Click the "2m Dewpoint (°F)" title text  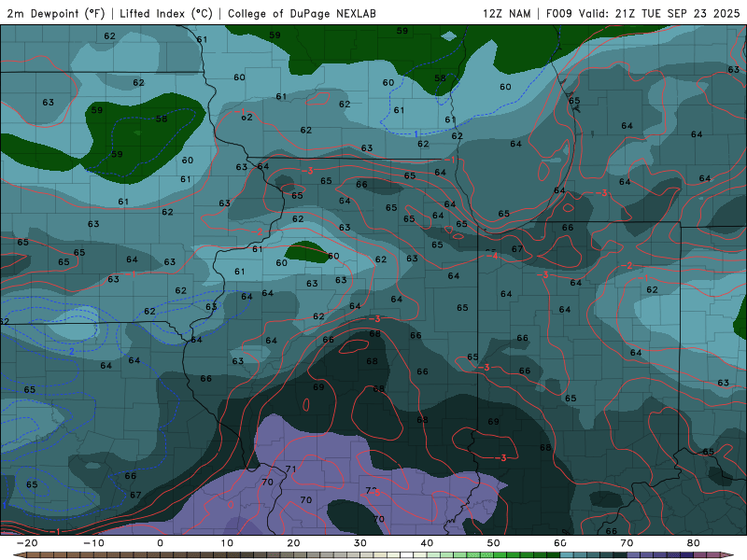[x=56, y=13]
